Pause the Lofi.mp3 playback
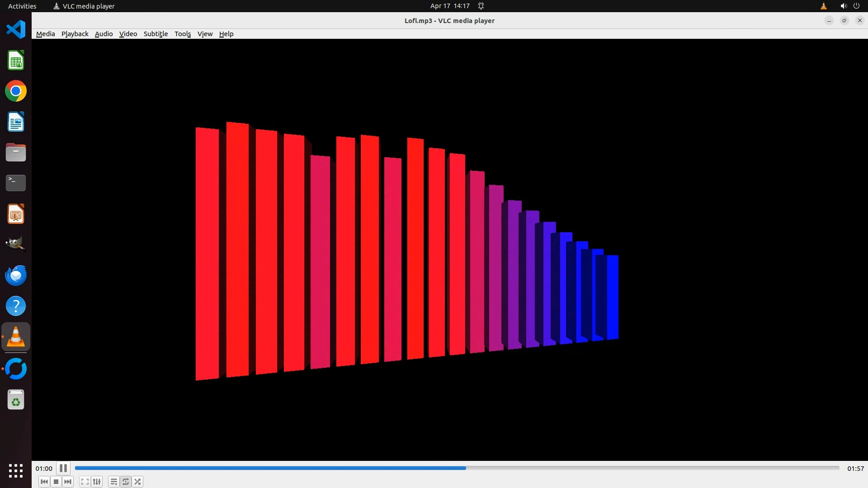868x488 pixels. [63, 468]
